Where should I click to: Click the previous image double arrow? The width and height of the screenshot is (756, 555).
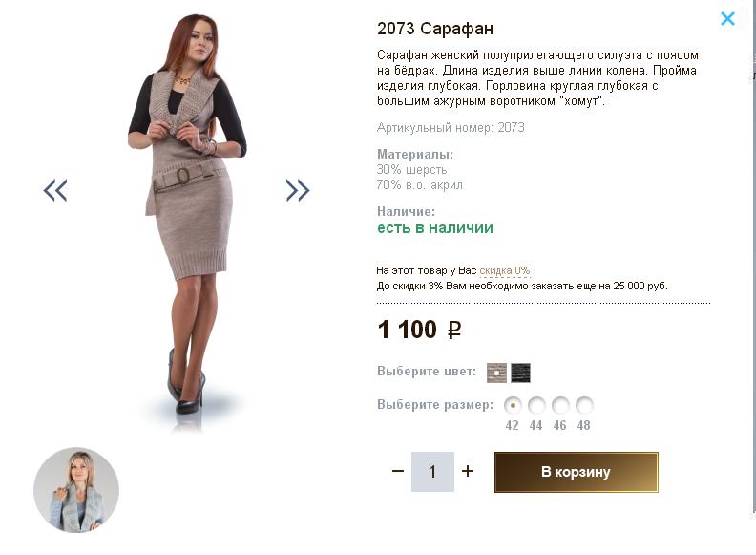(x=55, y=191)
